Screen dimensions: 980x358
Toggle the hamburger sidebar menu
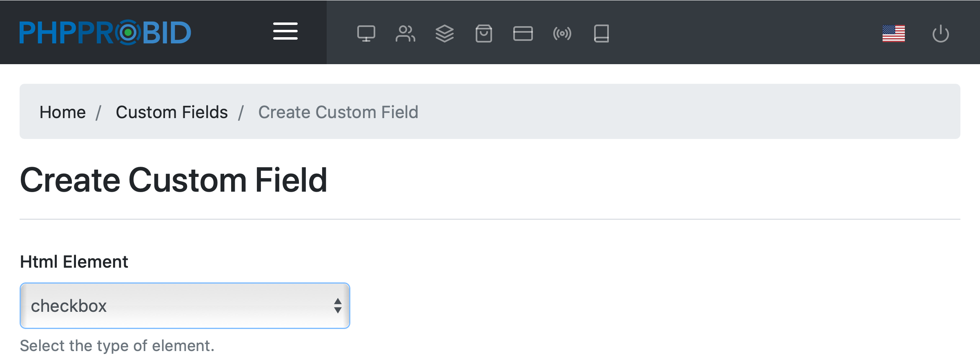[x=285, y=31]
